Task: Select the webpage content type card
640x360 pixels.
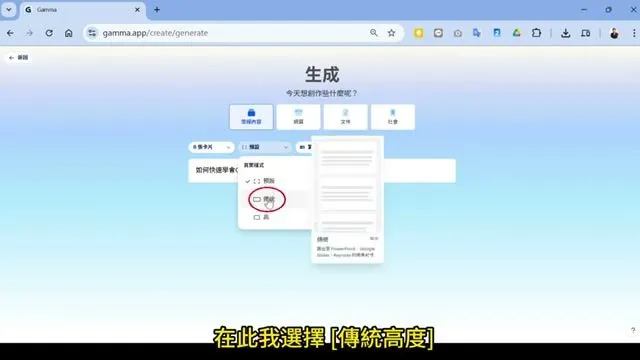Action: pos(298,117)
